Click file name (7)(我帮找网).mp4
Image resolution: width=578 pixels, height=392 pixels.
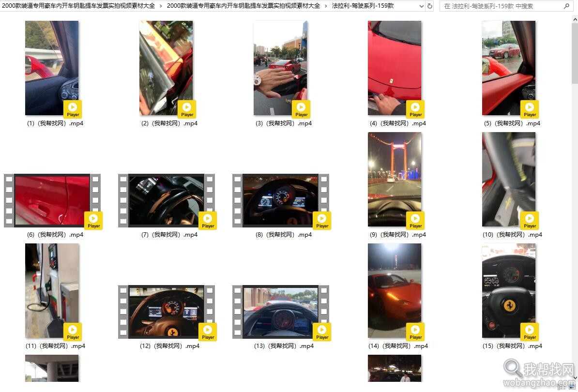[169, 235]
